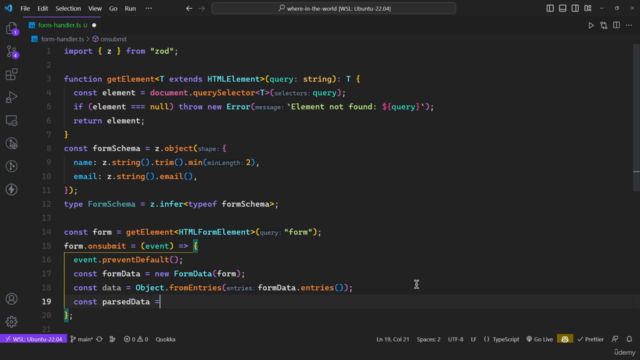This screenshot has width=640, height=360.
Task: Open errors and warnings count in status bar
Action: [x=136, y=339]
